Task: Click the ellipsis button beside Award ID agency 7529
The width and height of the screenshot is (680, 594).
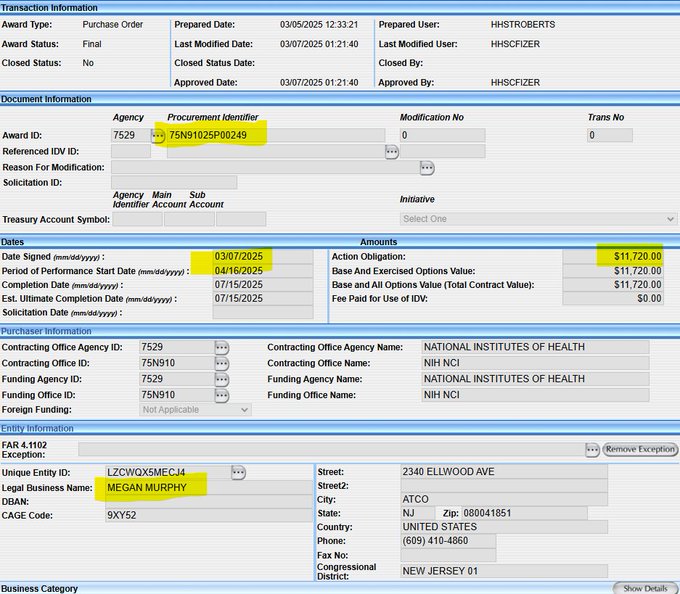Action: (x=158, y=135)
